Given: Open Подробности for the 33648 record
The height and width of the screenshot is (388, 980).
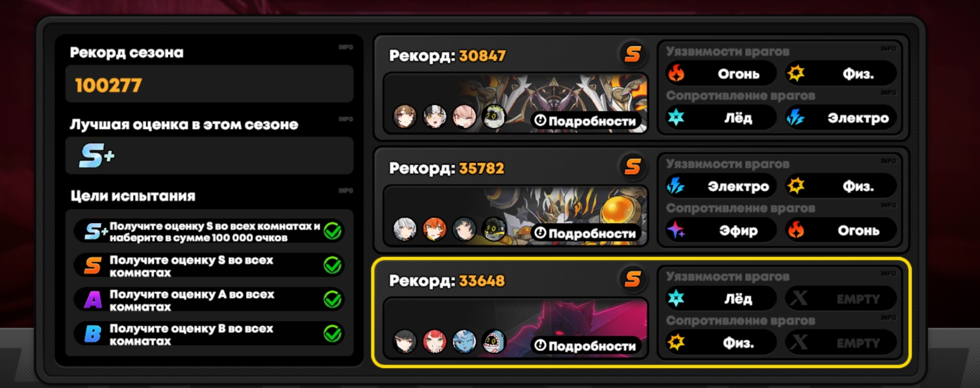Looking at the screenshot, I should 585,346.
